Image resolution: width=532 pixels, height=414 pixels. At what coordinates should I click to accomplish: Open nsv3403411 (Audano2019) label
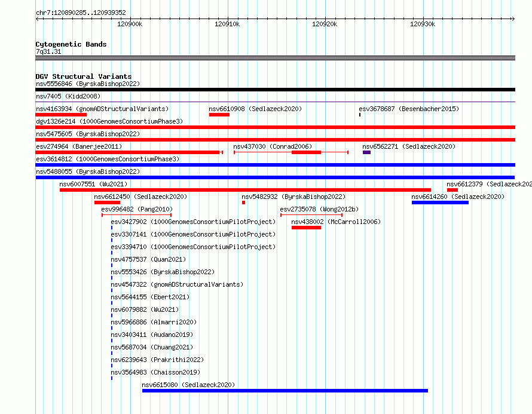point(152,335)
